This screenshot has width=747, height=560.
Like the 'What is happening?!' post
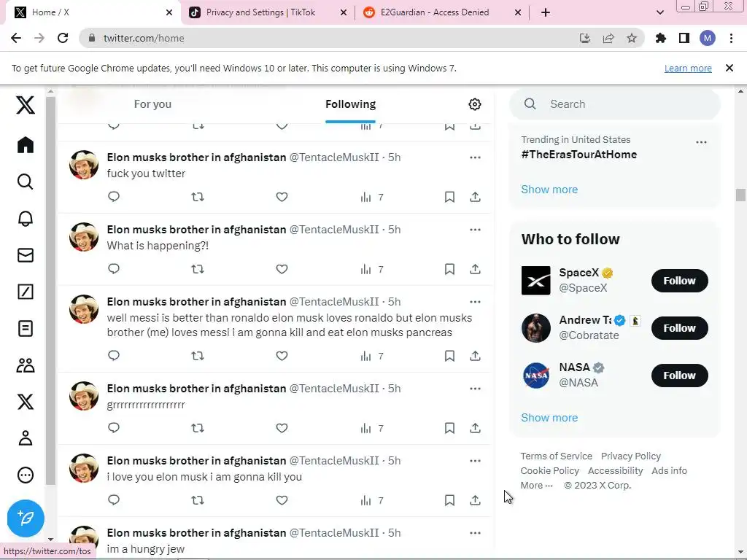click(282, 269)
